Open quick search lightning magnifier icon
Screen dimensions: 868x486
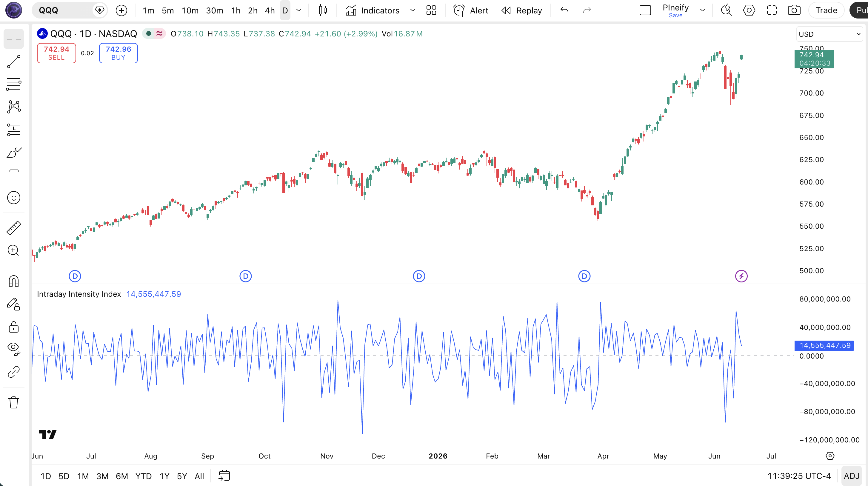pos(727,10)
